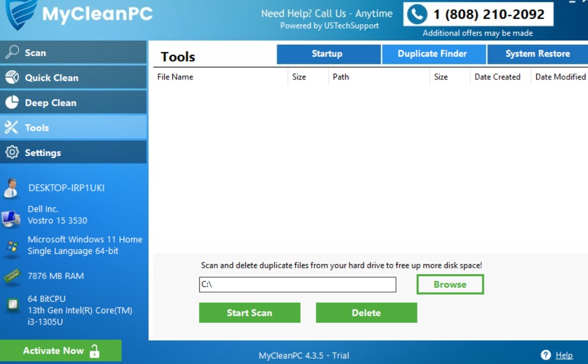588x364 pixels.
Task: Click the 7876 MB RAM text
Action: pos(56,276)
